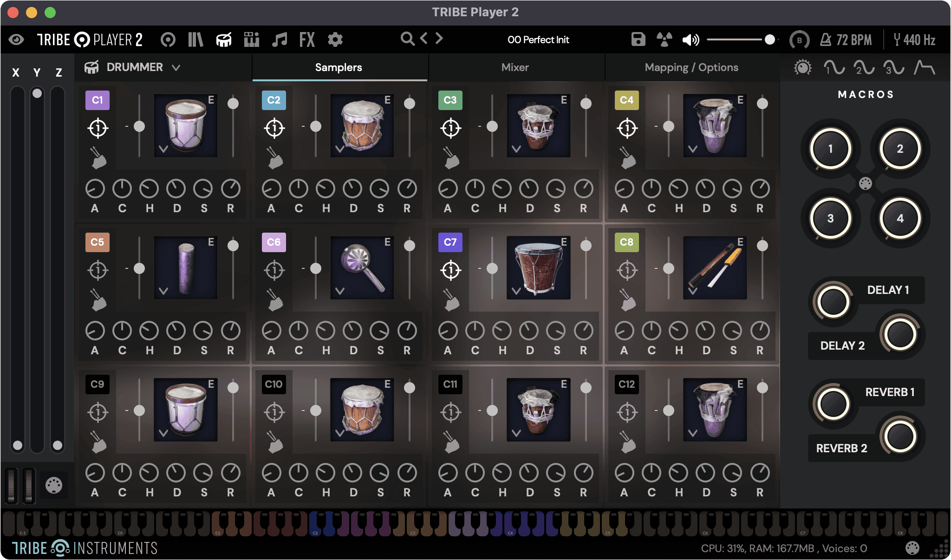Image resolution: width=951 pixels, height=560 pixels.
Task: Click the randomize preset icon
Action: point(664,39)
